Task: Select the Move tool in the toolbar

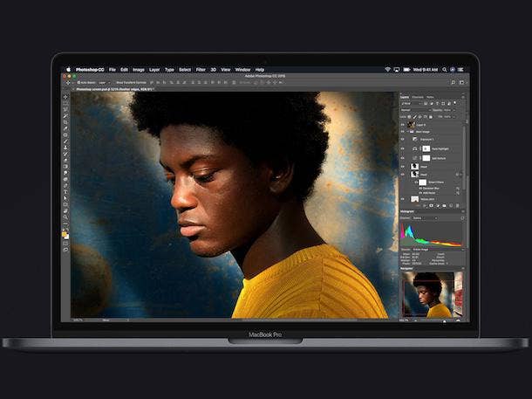Action: click(x=65, y=97)
